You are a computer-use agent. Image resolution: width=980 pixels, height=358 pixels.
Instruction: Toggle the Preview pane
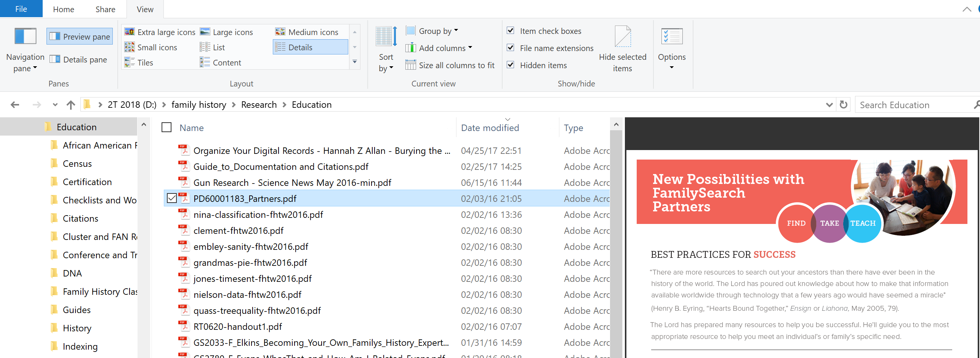pos(79,36)
